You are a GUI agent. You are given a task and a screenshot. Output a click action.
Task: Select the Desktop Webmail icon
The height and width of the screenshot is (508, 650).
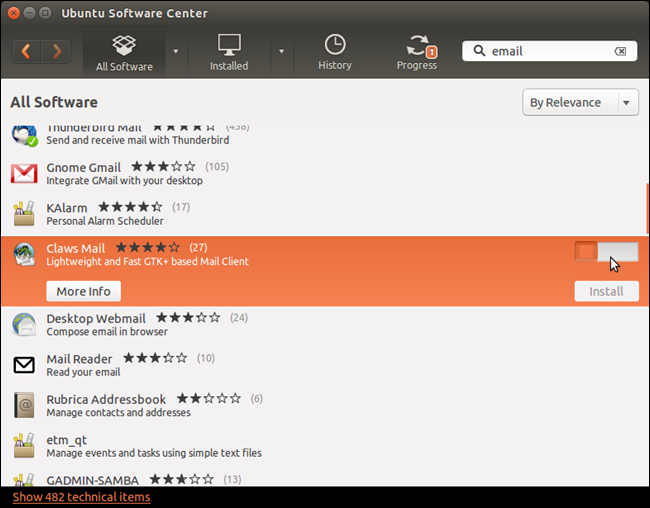click(x=24, y=324)
